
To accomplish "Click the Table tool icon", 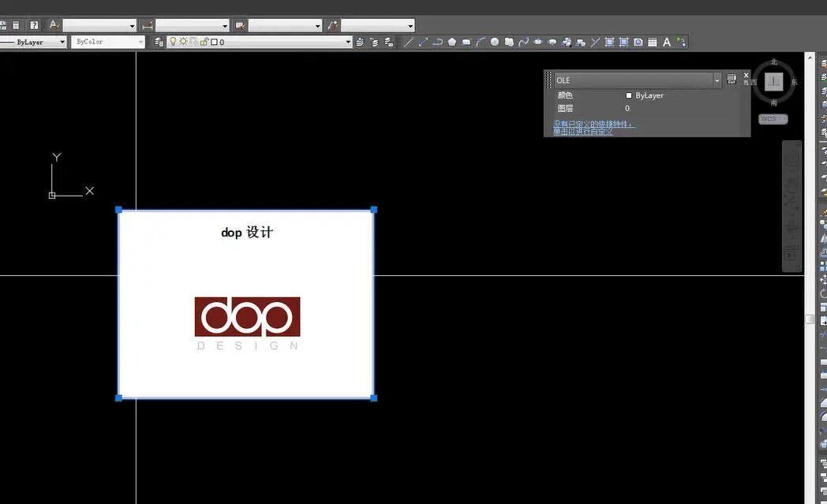I will point(653,42).
